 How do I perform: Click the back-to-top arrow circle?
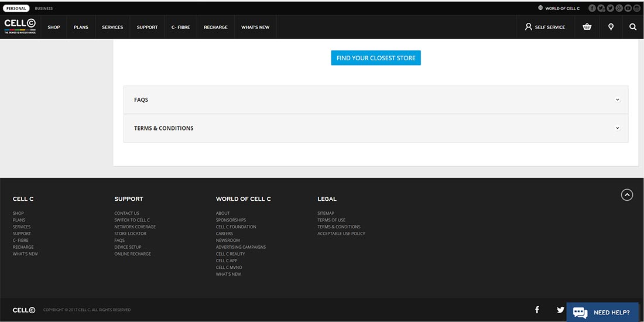point(627,195)
